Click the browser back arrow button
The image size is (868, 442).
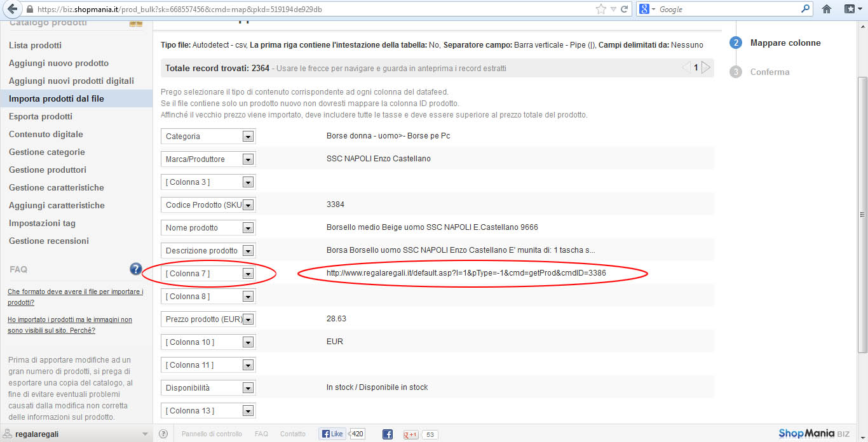click(x=11, y=9)
